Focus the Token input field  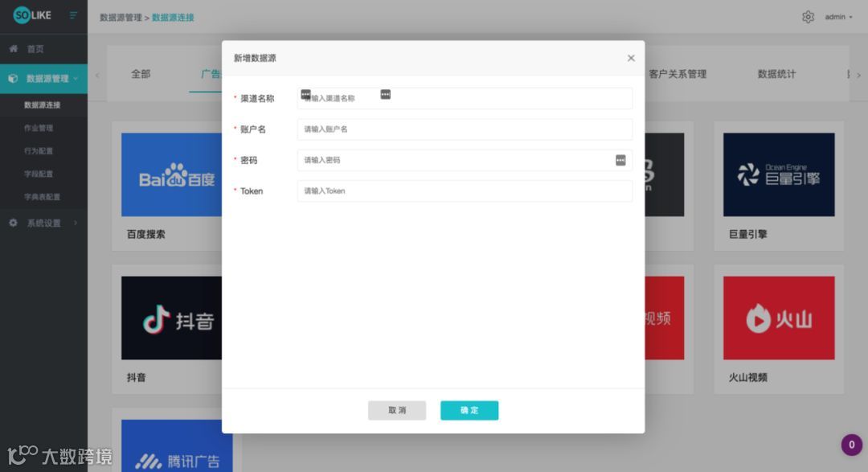pos(465,191)
